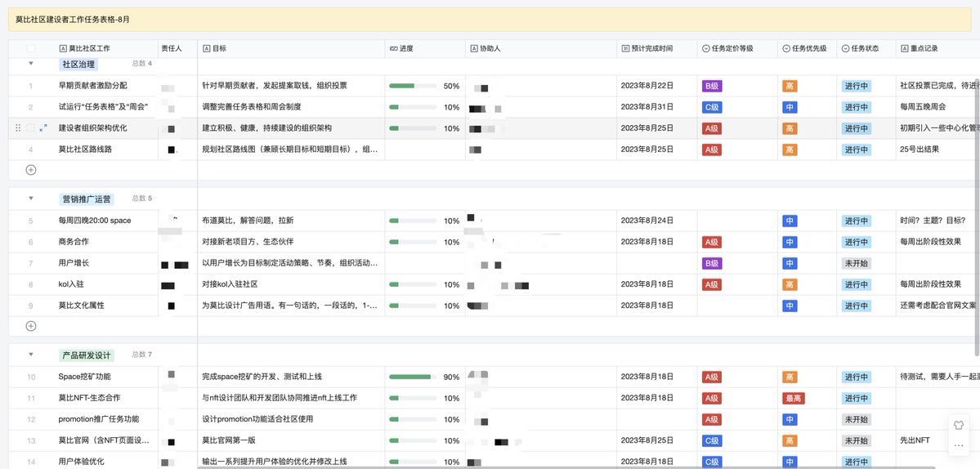Click the C级 tag in 试运行 row
The width and height of the screenshot is (980, 469).
pos(712,107)
